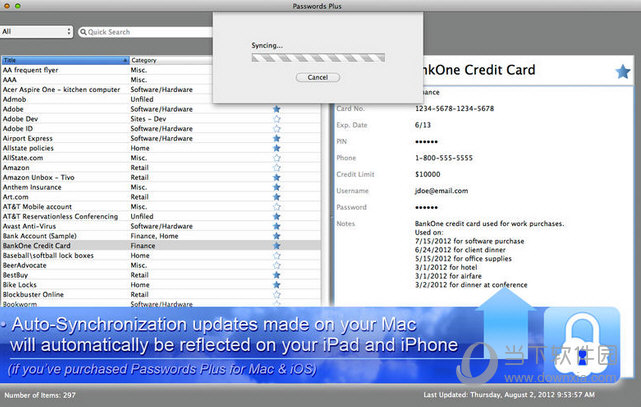
Task: Click the magnifier icon in Quick Search
Action: pyautogui.click(x=83, y=32)
